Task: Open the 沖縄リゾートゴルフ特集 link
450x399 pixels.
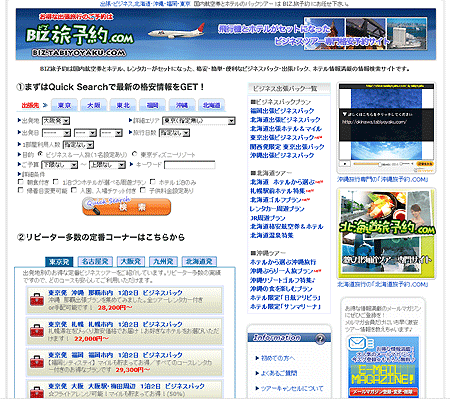Action: point(282,280)
